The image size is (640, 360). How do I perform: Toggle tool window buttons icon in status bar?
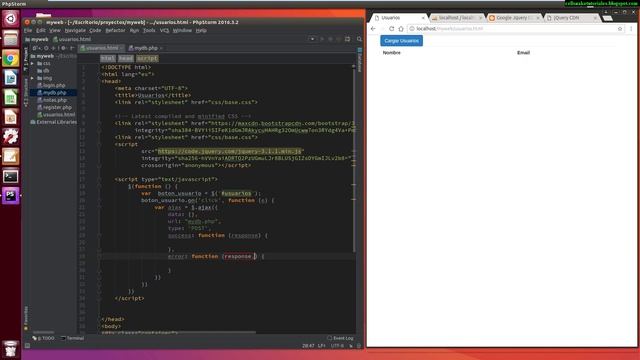27,346
